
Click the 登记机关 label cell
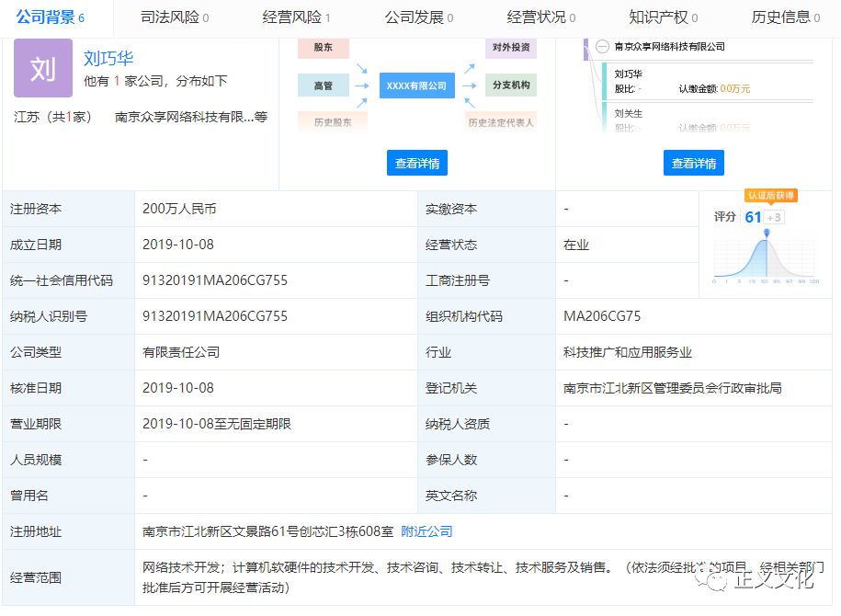coord(486,388)
